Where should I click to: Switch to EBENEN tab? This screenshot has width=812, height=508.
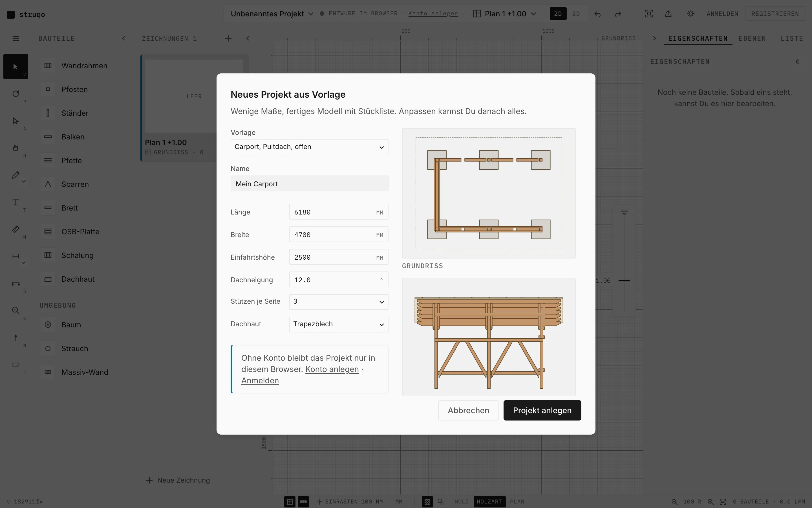pyautogui.click(x=752, y=38)
